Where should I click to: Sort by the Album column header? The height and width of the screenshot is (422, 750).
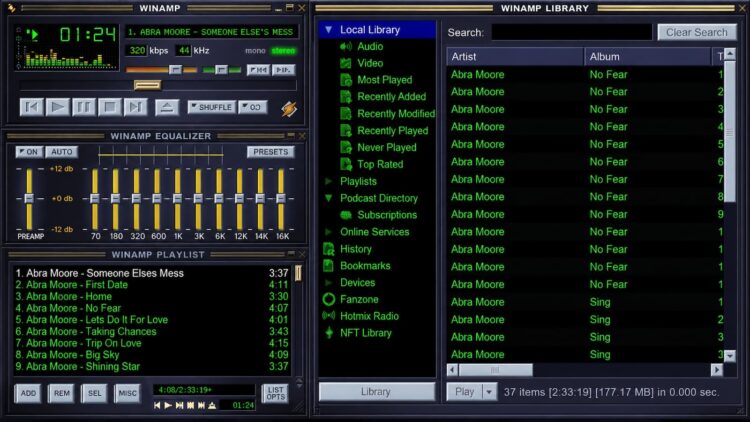pyautogui.click(x=648, y=56)
